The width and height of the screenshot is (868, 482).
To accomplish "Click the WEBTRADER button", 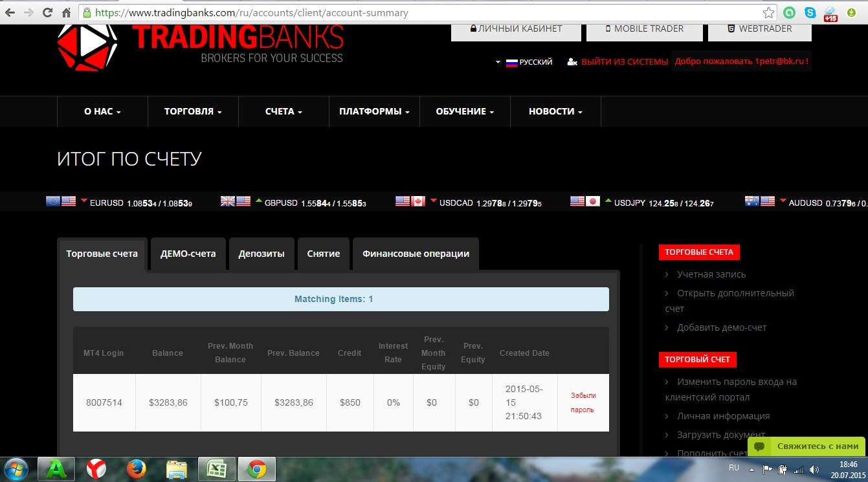I will point(759,28).
